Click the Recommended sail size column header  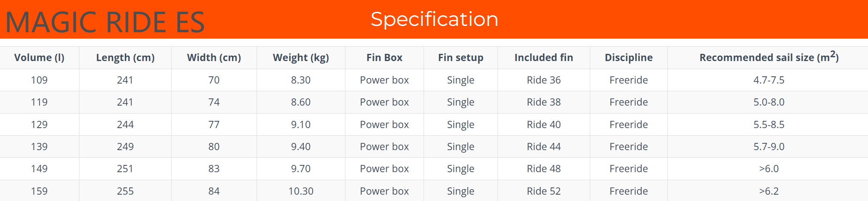769,57
